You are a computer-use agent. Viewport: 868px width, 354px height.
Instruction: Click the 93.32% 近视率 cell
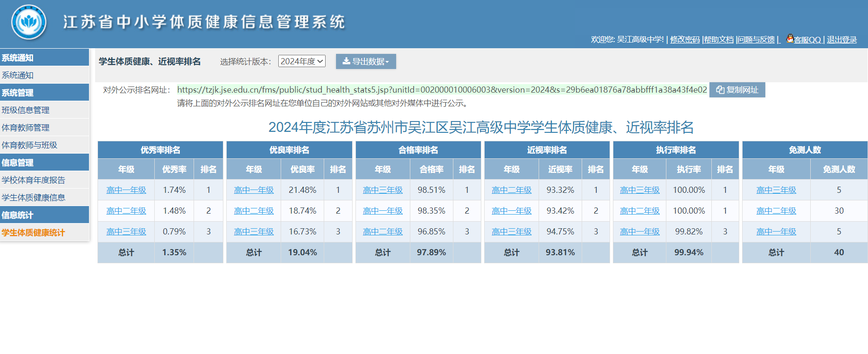560,190
